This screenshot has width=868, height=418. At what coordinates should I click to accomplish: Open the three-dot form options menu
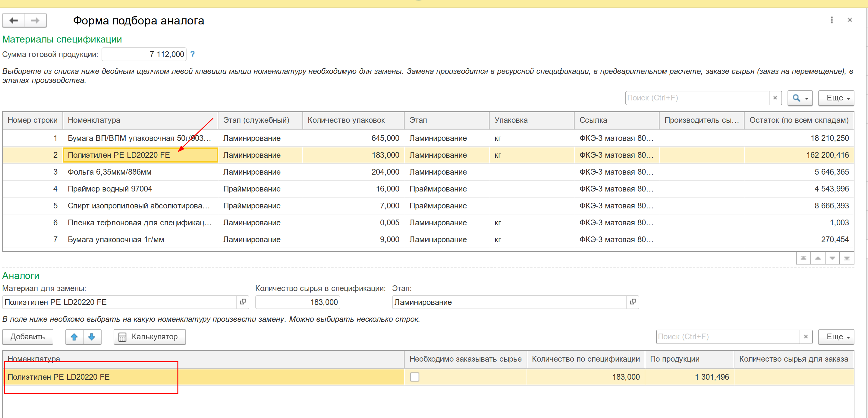tap(831, 20)
